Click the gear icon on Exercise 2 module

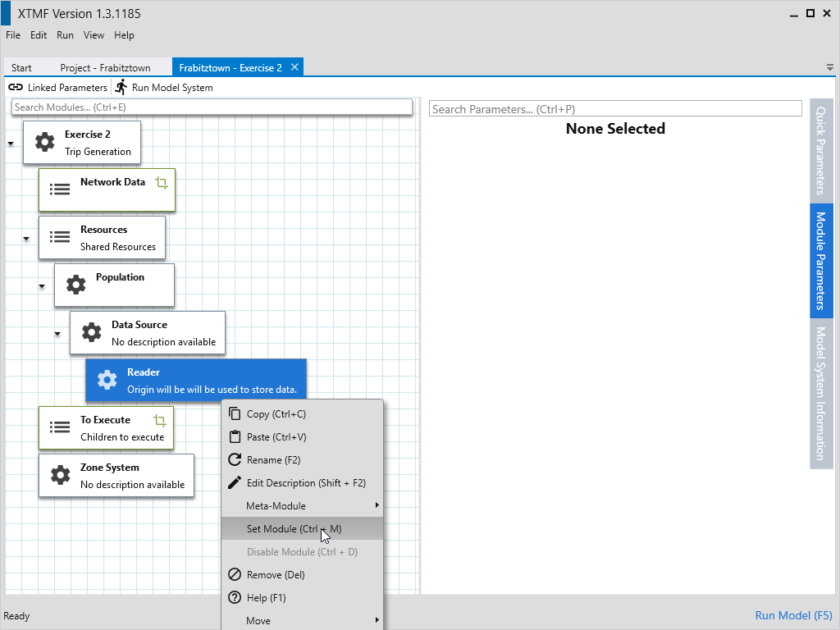pyautogui.click(x=44, y=142)
